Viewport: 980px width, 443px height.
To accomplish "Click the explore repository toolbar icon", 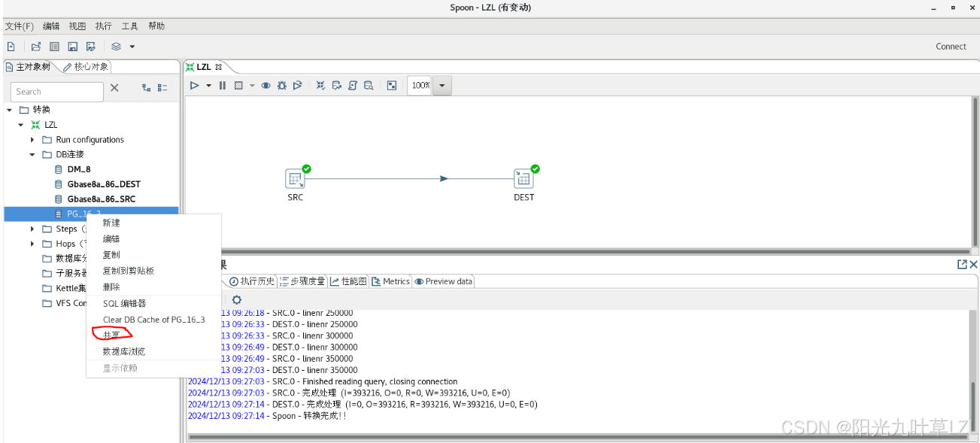I will [x=54, y=47].
